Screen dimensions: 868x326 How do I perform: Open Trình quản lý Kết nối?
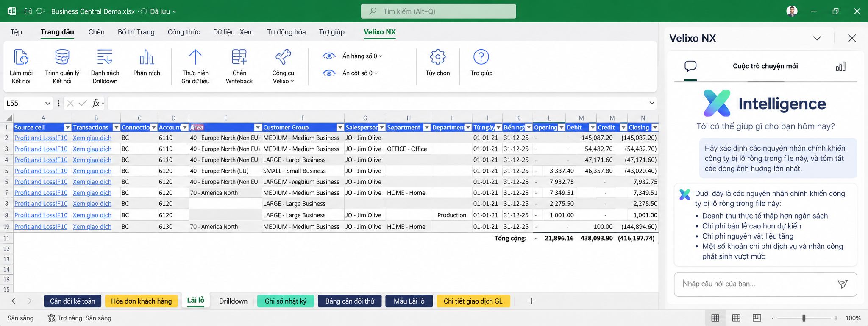62,66
